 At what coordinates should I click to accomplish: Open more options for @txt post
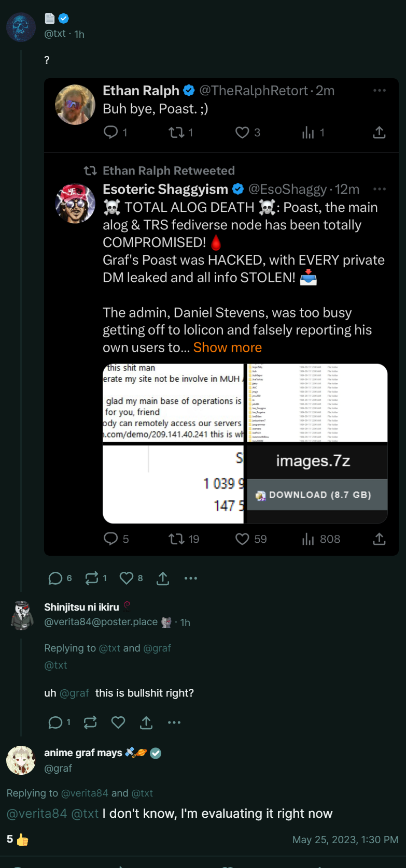point(191,578)
